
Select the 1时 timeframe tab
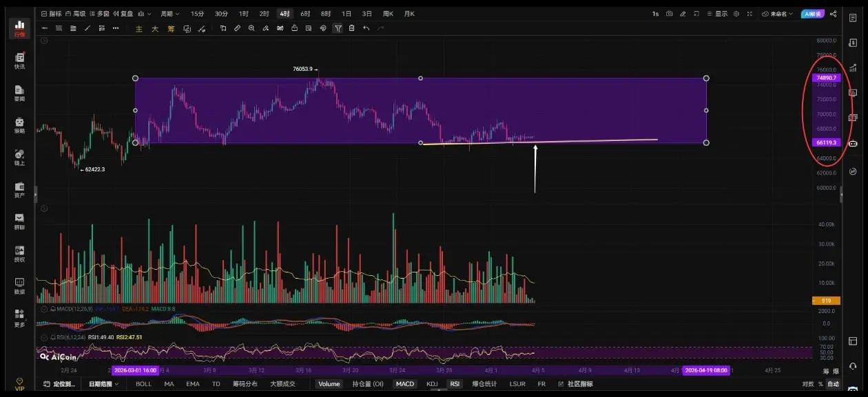tap(244, 14)
